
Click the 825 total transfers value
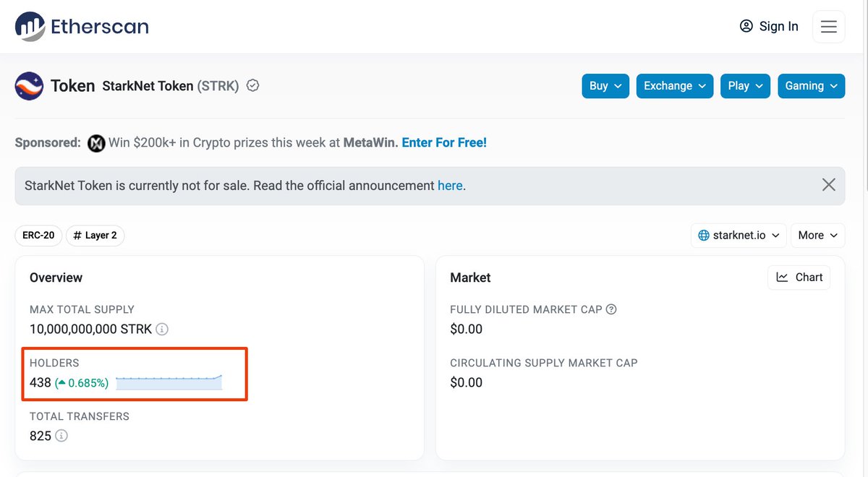(x=41, y=437)
